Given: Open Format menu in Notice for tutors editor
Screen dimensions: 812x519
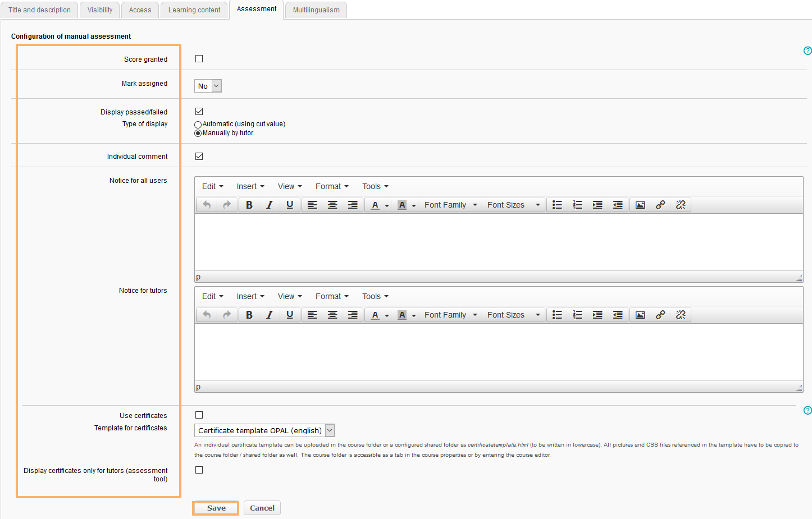Looking at the screenshot, I should click(x=331, y=296).
